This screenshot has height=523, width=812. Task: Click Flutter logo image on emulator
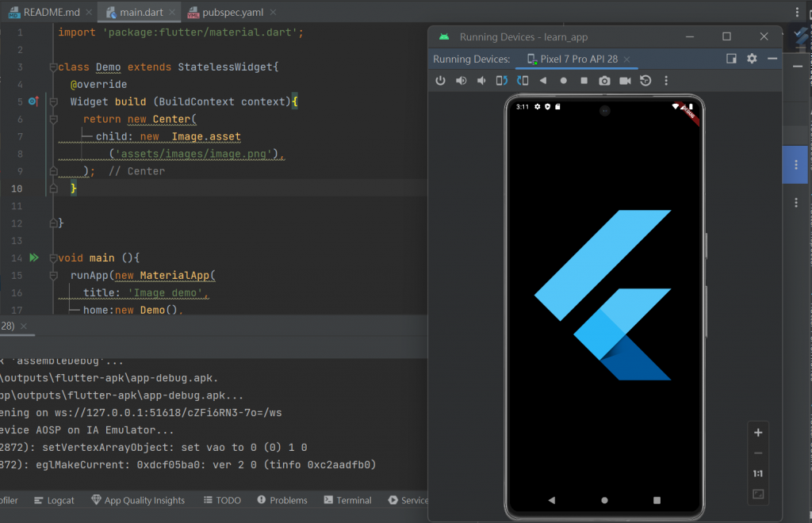603,295
